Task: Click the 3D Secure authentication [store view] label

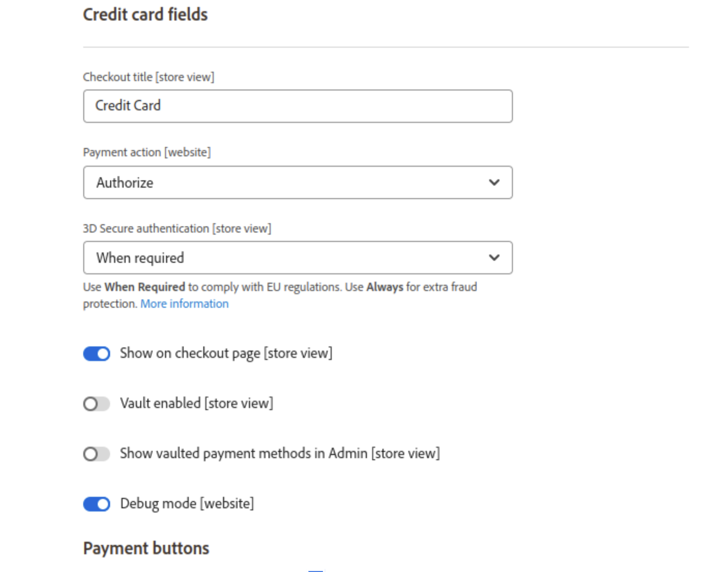Action: pyautogui.click(x=177, y=229)
